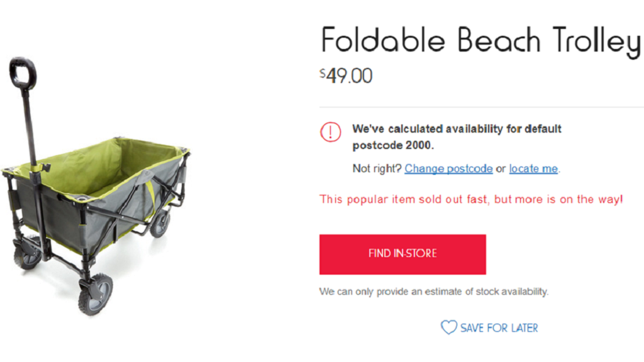Click the default postcode 2000 availability message

click(x=457, y=137)
